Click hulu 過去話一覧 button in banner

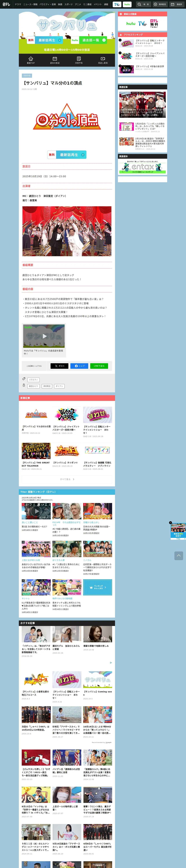point(89,40)
